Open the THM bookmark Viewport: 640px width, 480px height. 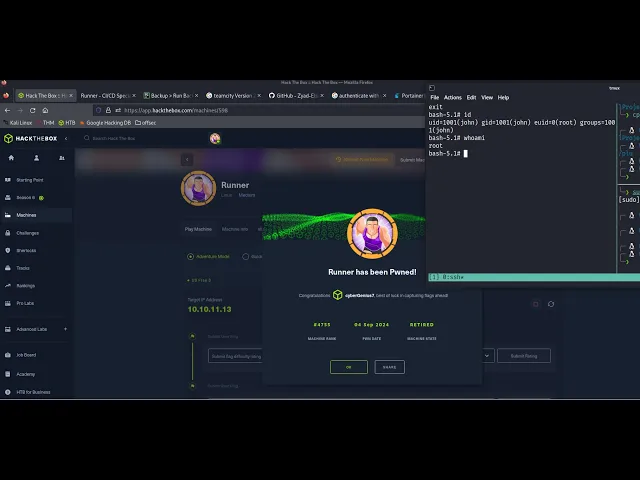tap(45, 122)
